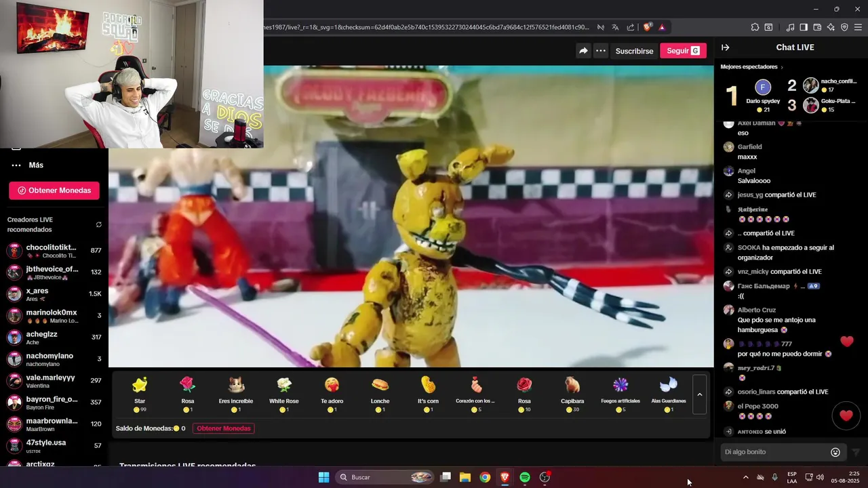Click the Brave Rewards triangle icon
This screenshot has height=488, width=868.
coord(662,27)
